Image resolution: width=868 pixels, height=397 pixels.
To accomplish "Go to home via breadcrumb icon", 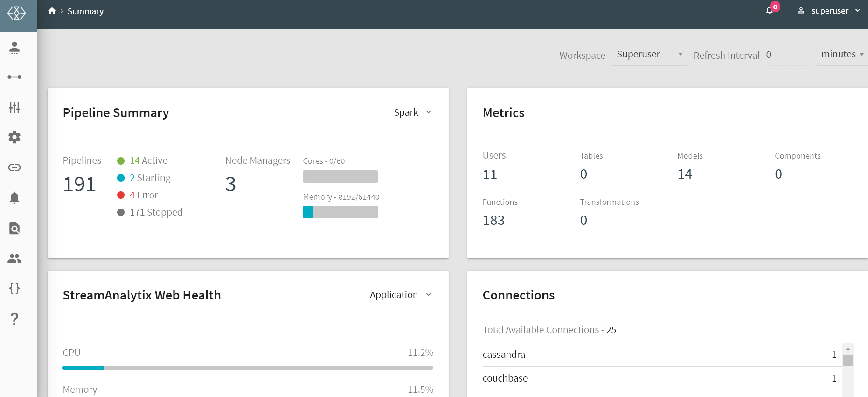I will coord(52,11).
